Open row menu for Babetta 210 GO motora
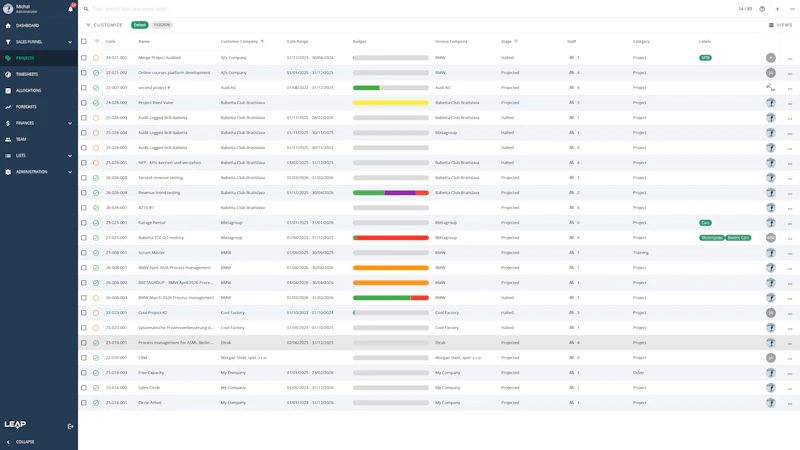The image size is (800, 450). [790, 238]
